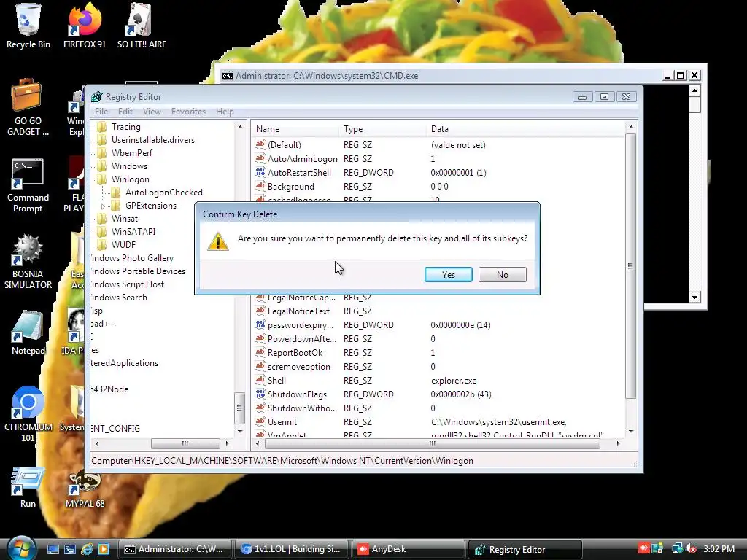
Task: Expand the GPExtensions tree node arrow
Action: (103, 206)
